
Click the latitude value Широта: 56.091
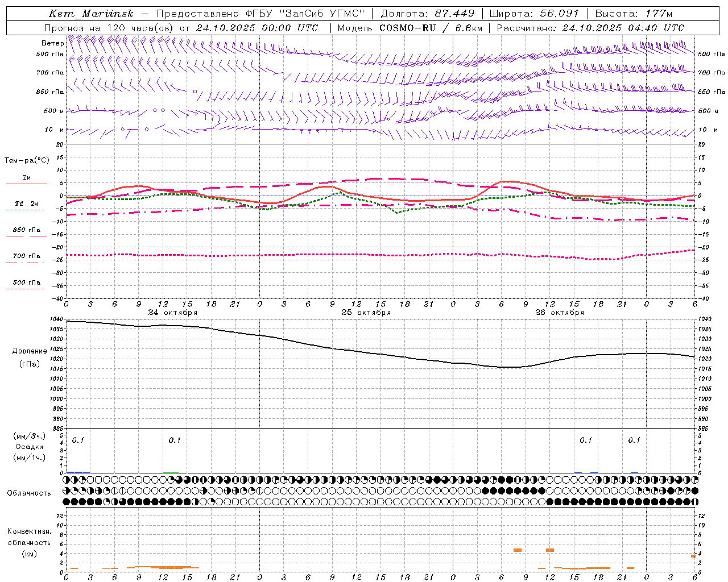pyautogui.click(x=534, y=14)
